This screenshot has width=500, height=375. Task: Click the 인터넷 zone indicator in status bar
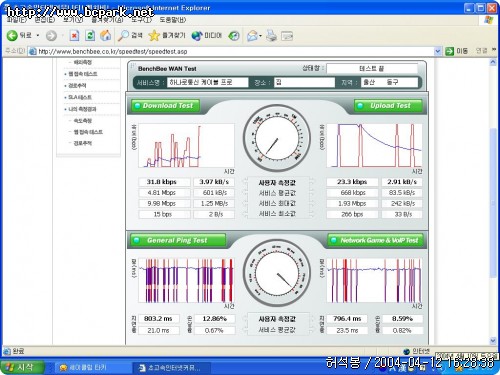pyautogui.click(x=417, y=351)
